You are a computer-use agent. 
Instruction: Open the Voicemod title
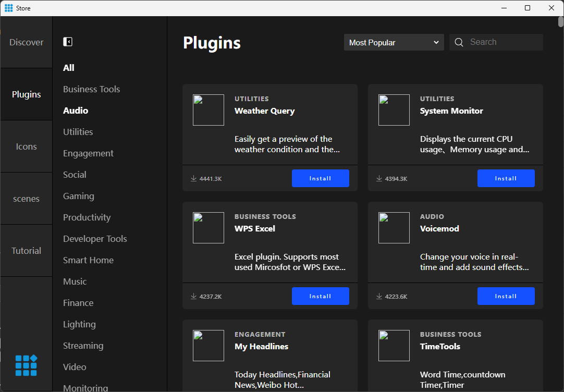pyautogui.click(x=439, y=229)
